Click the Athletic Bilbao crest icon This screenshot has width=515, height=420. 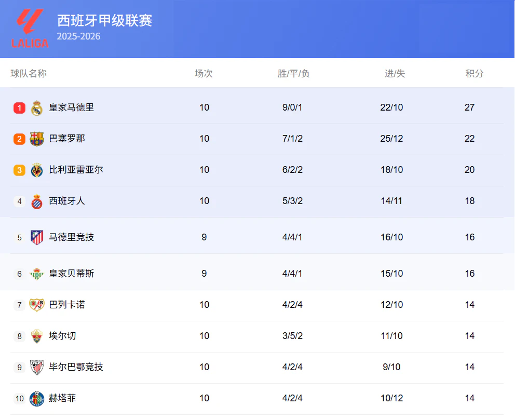click(37, 367)
